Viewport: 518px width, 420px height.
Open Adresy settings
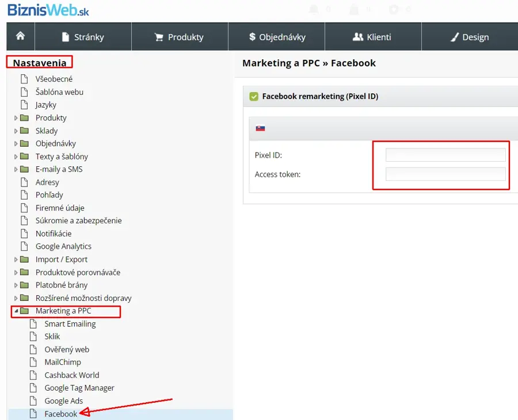tap(47, 182)
